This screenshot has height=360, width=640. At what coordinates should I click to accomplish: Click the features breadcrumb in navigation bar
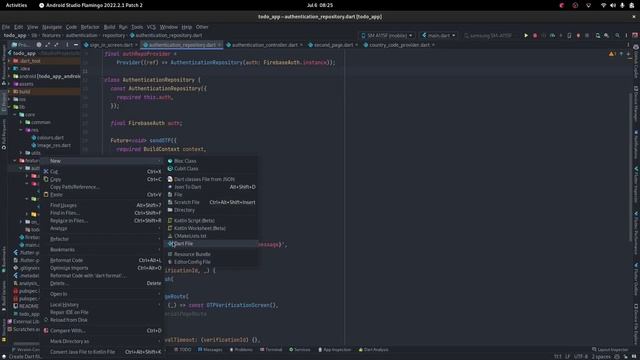tap(51, 36)
